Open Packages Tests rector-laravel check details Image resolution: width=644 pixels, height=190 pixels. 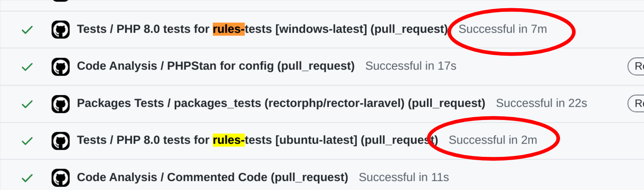pyautogui.click(x=281, y=103)
